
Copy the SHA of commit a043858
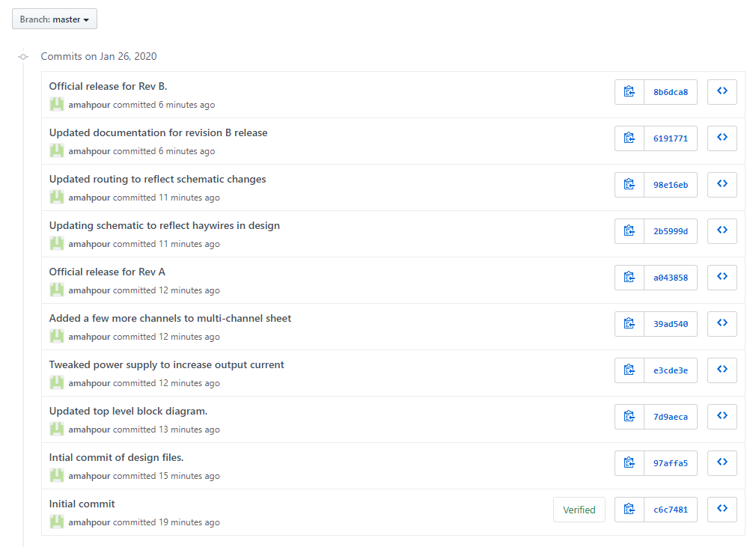pyautogui.click(x=629, y=278)
